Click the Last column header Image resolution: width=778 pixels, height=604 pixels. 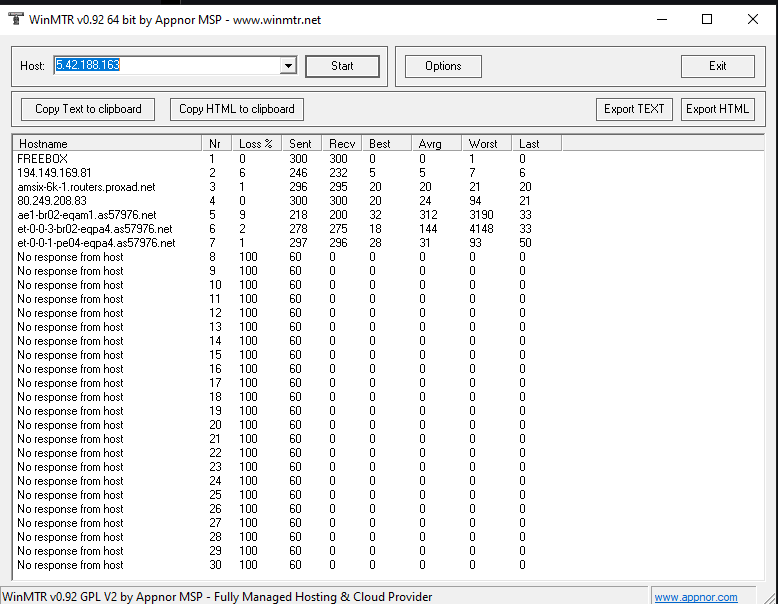[537, 143]
